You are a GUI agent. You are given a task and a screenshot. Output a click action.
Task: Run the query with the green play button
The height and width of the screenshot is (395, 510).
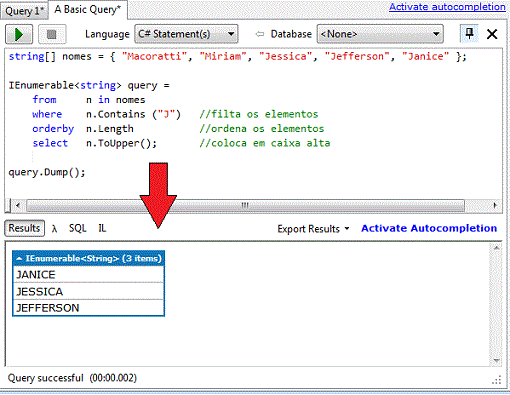19,34
